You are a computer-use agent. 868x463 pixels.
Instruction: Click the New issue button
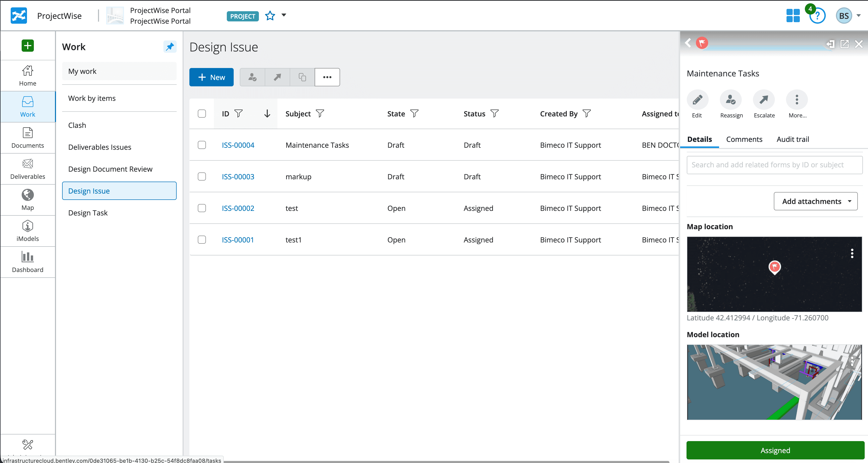[211, 77]
